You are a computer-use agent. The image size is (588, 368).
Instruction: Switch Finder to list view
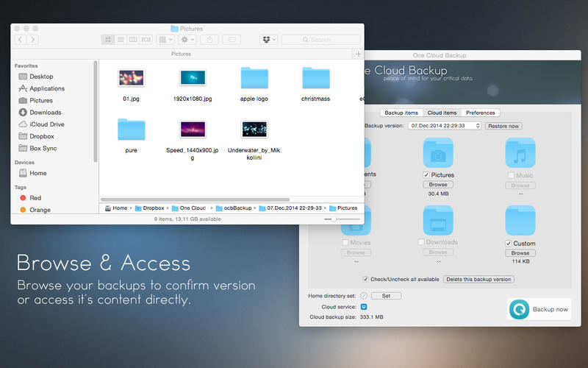tap(121, 39)
